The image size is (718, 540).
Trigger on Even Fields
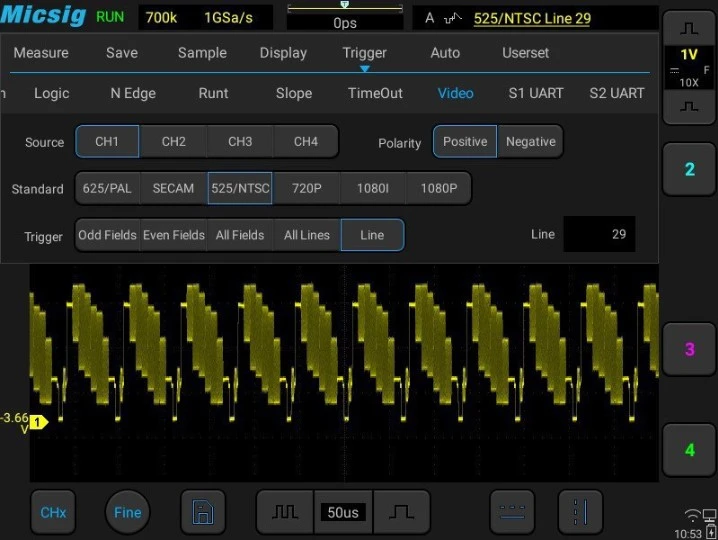click(174, 235)
